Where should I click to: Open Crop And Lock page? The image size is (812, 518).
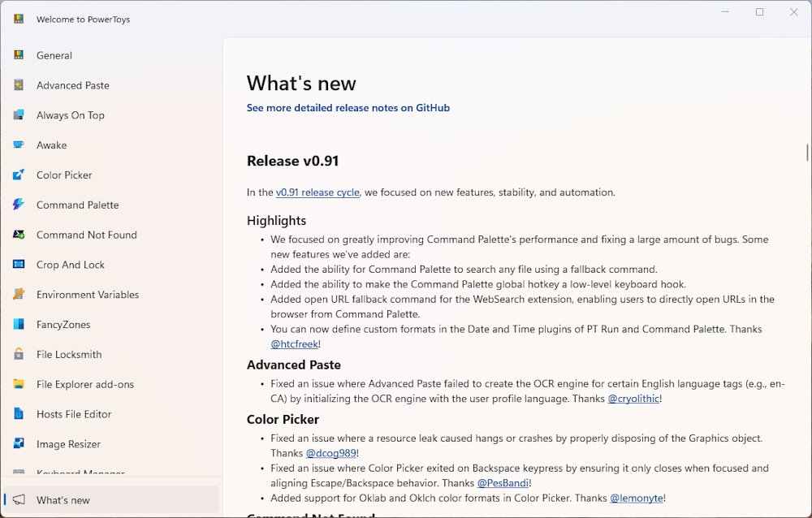(111, 265)
